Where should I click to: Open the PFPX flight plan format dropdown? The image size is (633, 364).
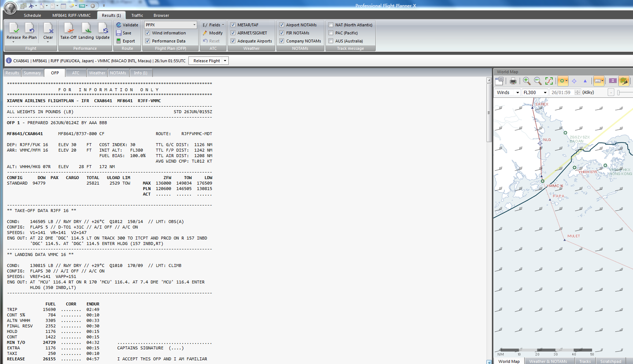[171, 25]
